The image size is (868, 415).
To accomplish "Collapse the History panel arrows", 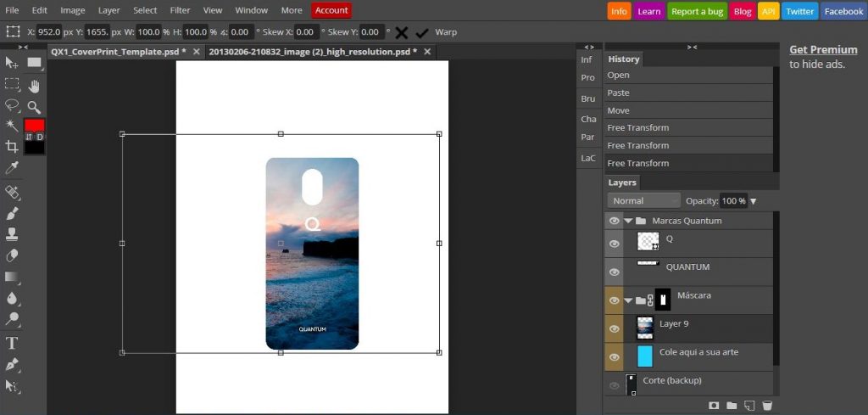I will 692,47.
